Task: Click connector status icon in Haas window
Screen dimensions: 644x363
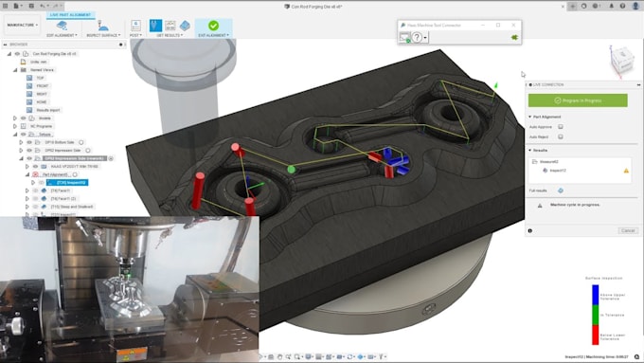Action: coord(404,37)
